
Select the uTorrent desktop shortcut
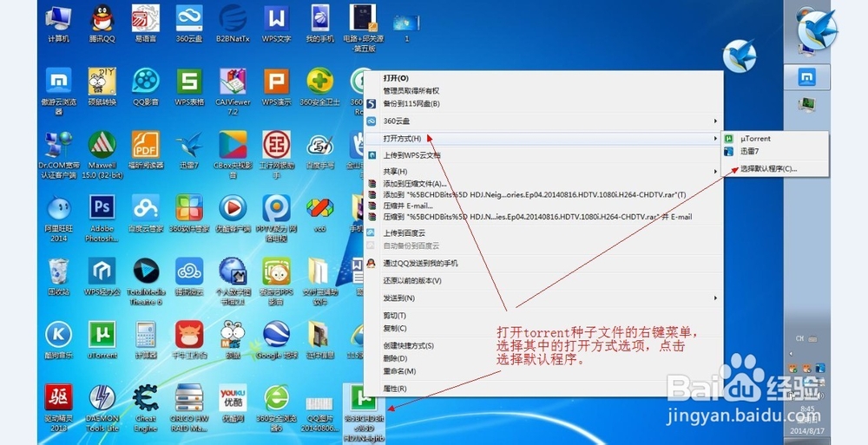pyautogui.click(x=102, y=340)
